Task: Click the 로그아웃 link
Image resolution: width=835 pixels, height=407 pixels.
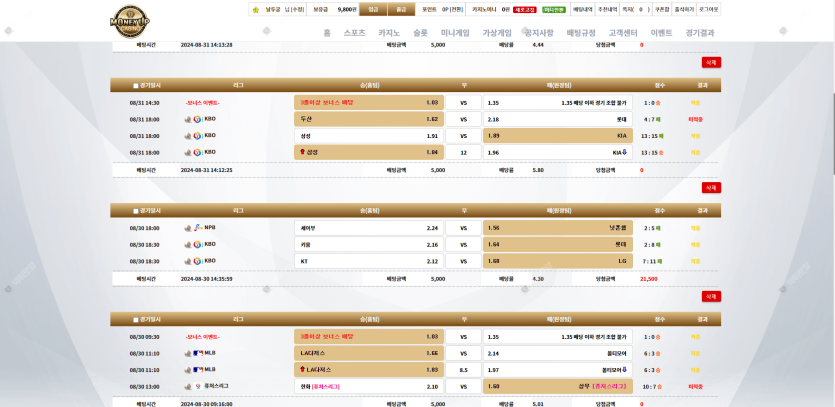Action: pyautogui.click(x=708, y=10)
